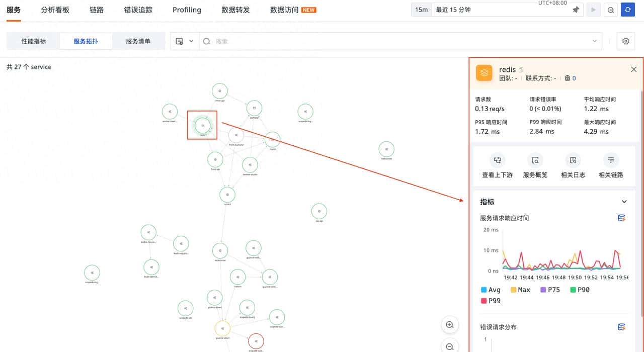Viewport: 644px width, 352px height.
Task: Click the 2.84 ms P99 value
Action: (542, 131)
